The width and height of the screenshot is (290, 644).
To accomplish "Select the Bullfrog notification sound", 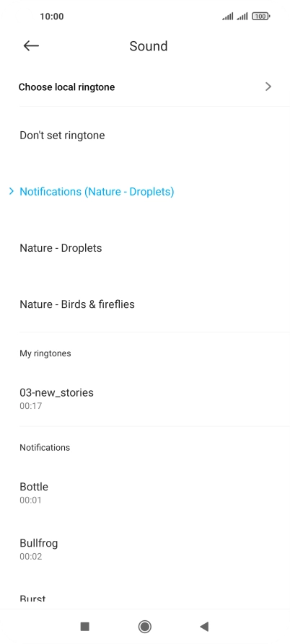I will 145,549.
